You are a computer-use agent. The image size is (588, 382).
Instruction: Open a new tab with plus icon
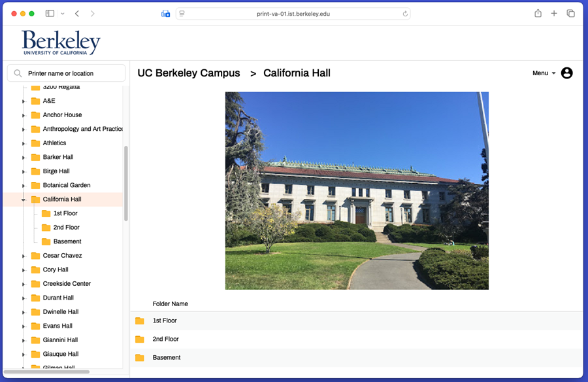pos(554,14)
